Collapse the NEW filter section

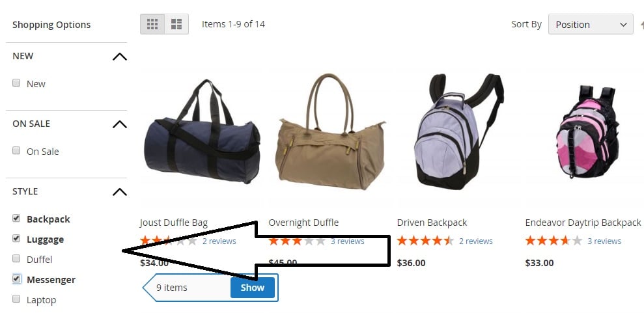(x=120, y=57)
